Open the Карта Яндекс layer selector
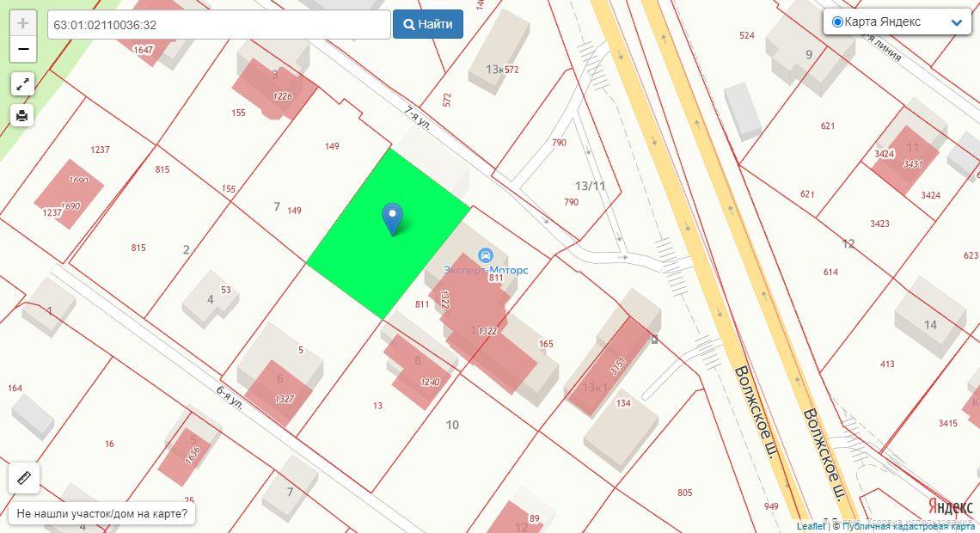980x533 pixels. 897,21
